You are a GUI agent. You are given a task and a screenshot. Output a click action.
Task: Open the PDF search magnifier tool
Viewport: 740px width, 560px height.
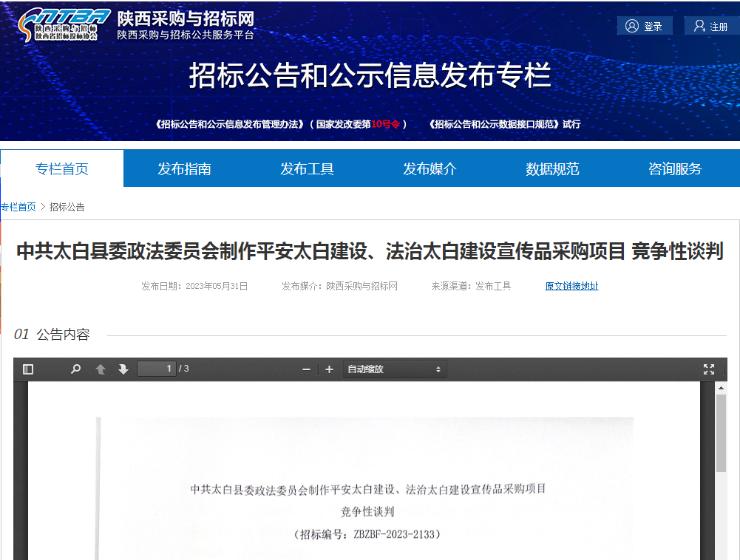(x=75, y=369)
